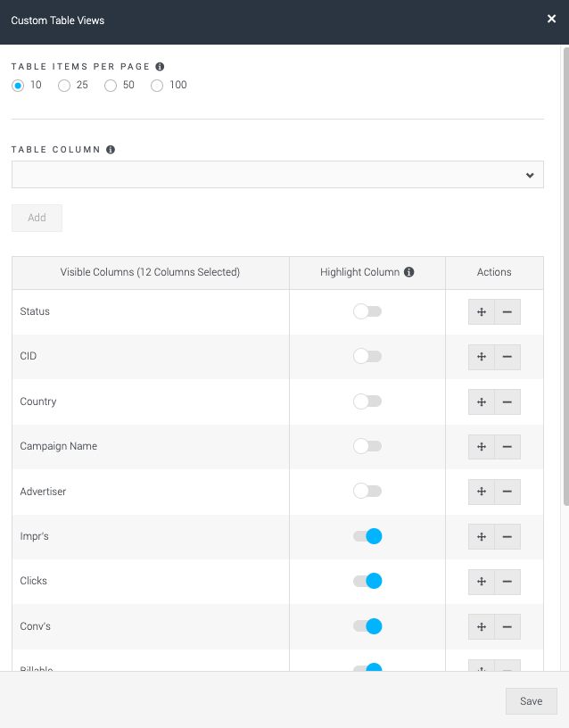The width and height of the screenshot is (569, 728).
Task: Remove the Advertiser column with minus icon
Action: tap(507, 492)
